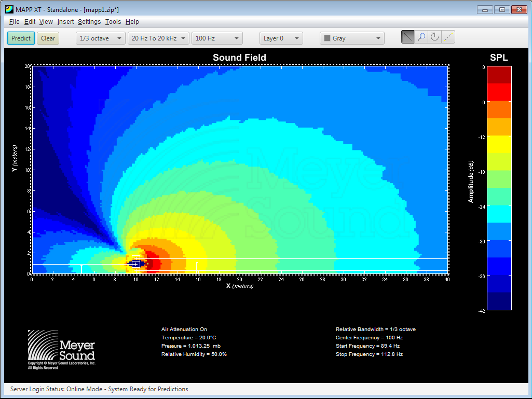Activate the magnifier zoom tool

tap(421, 37)
